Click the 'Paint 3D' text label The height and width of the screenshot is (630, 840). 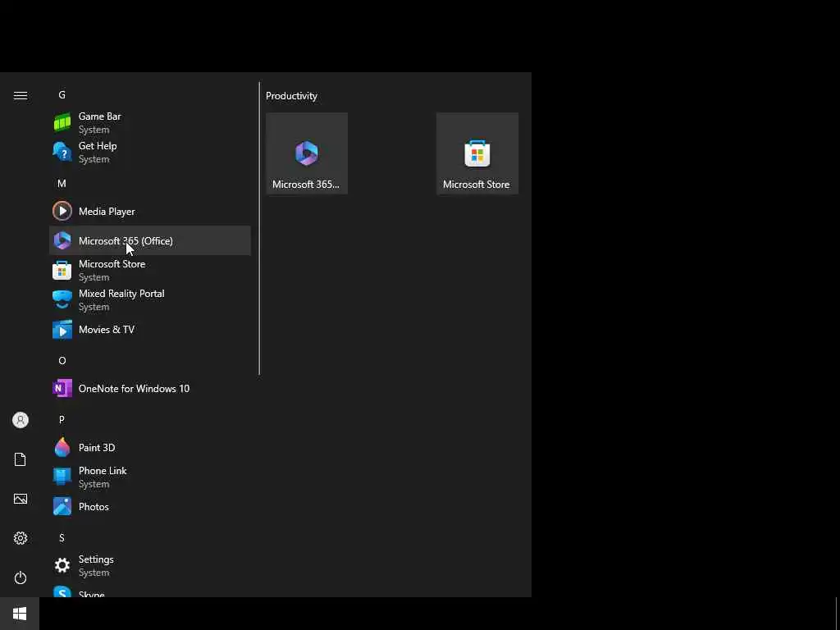(97, 447)
